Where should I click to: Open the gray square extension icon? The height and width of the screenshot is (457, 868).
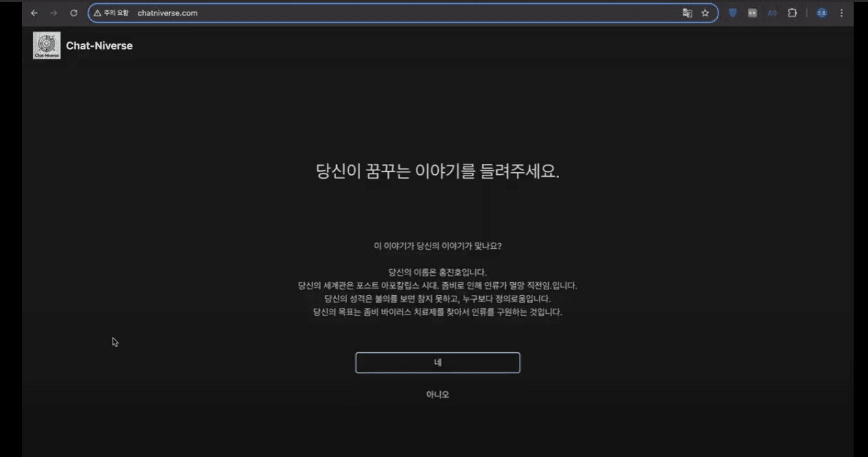point(752,13)
